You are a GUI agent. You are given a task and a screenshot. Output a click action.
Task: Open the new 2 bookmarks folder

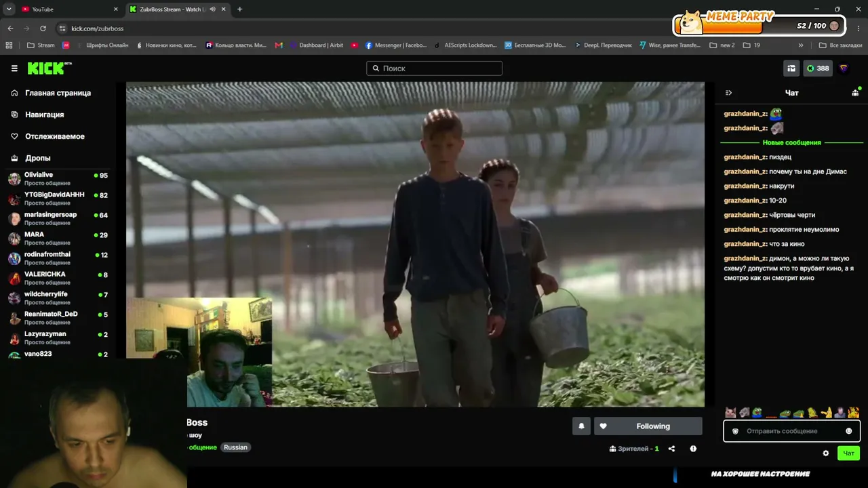[722, 45]
